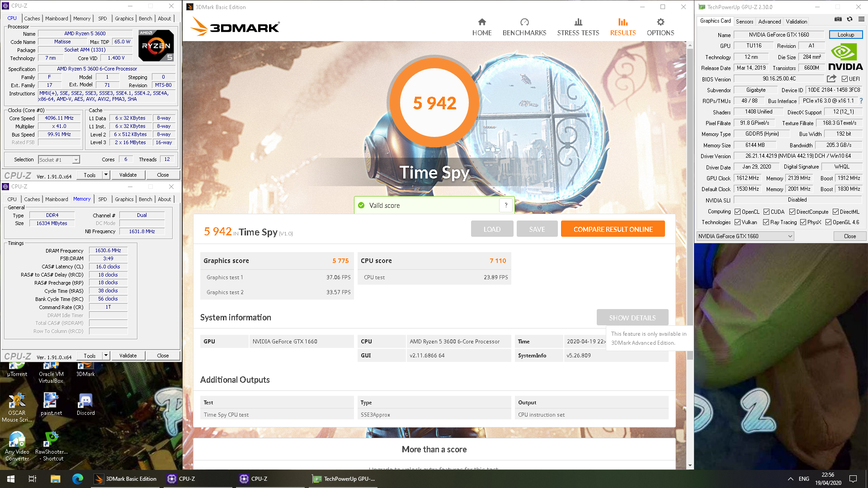868x488 pixels.
Task: Click the taskbar clock showing 22:56
Action: tap(828, 479)
